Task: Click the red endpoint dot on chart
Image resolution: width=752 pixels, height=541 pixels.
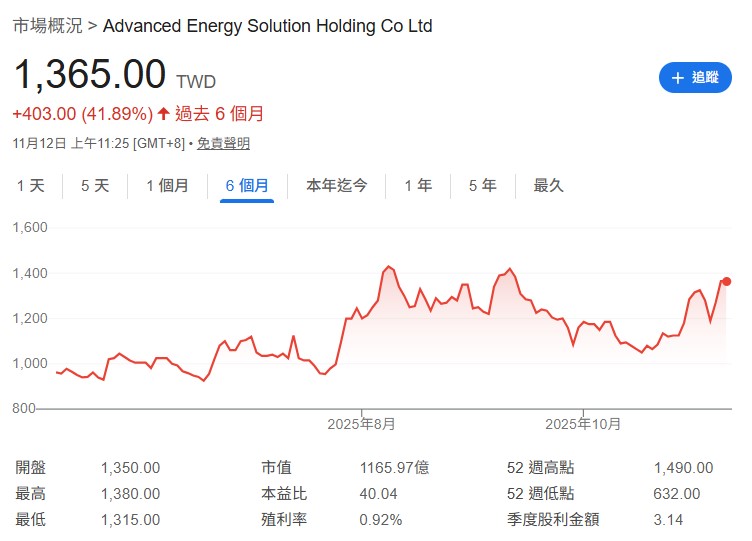Action: coord(726,281)
